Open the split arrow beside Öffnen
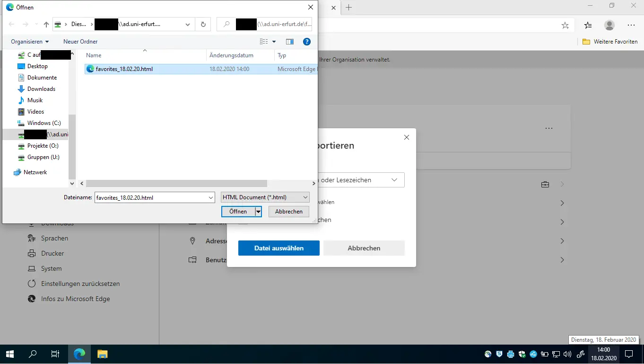This screenshot has width=644, height=364. click(x=258, y=212)
